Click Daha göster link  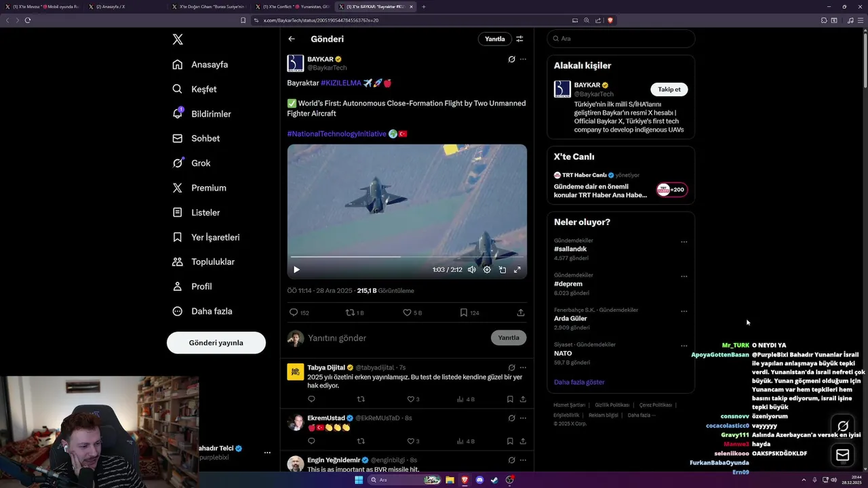tap(579, 382)
